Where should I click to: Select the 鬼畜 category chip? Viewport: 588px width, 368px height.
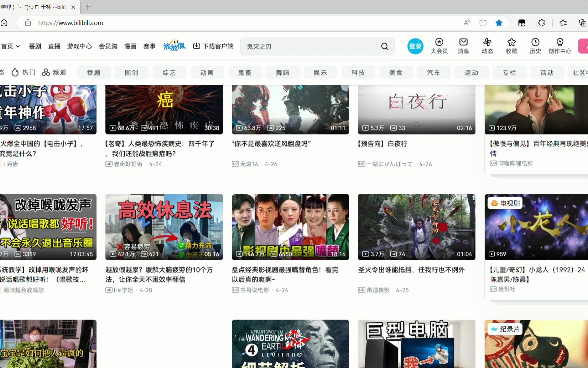tap(245, 72)
